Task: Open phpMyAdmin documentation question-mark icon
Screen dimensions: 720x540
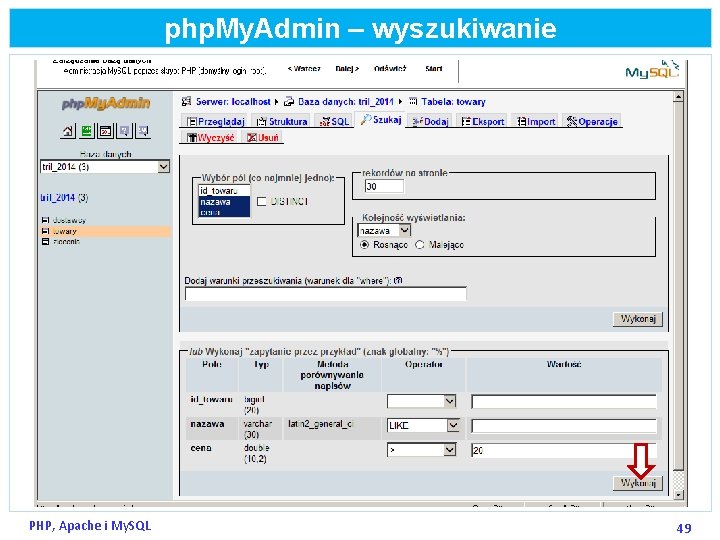Action: [x=124, y=131]
